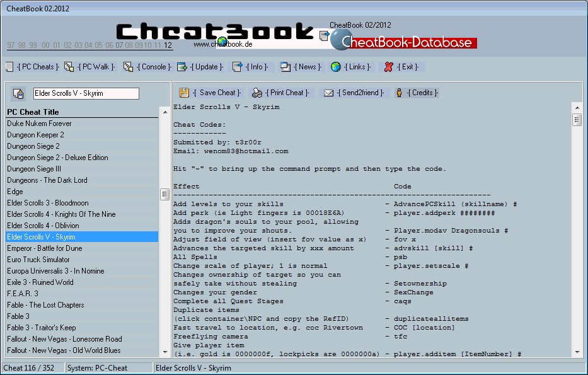Click game list scroll-down arrow
The width and height of the screenshot is (588, 375).
click(x=165, y=352)
